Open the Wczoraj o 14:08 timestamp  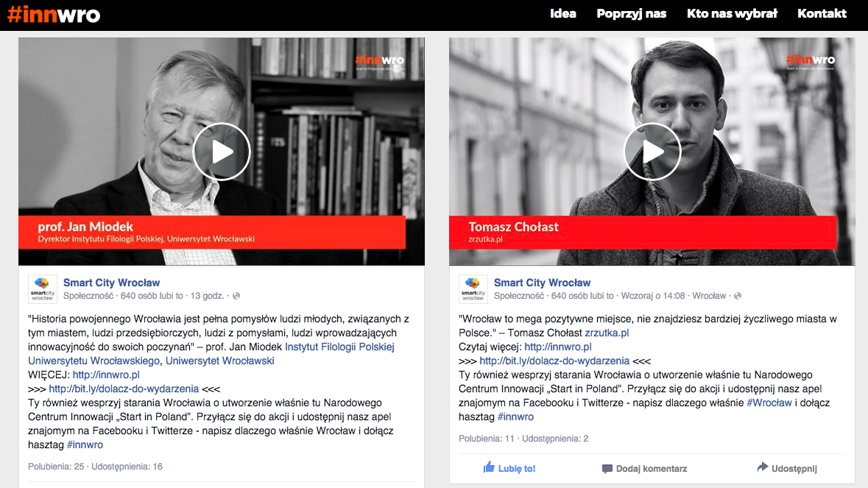653,296
